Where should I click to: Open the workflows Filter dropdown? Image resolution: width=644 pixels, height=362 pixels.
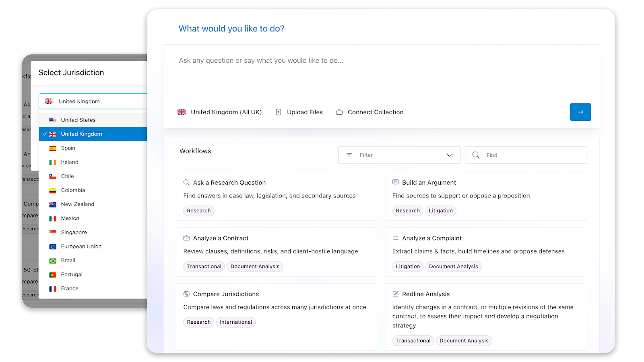click(399, 155)
